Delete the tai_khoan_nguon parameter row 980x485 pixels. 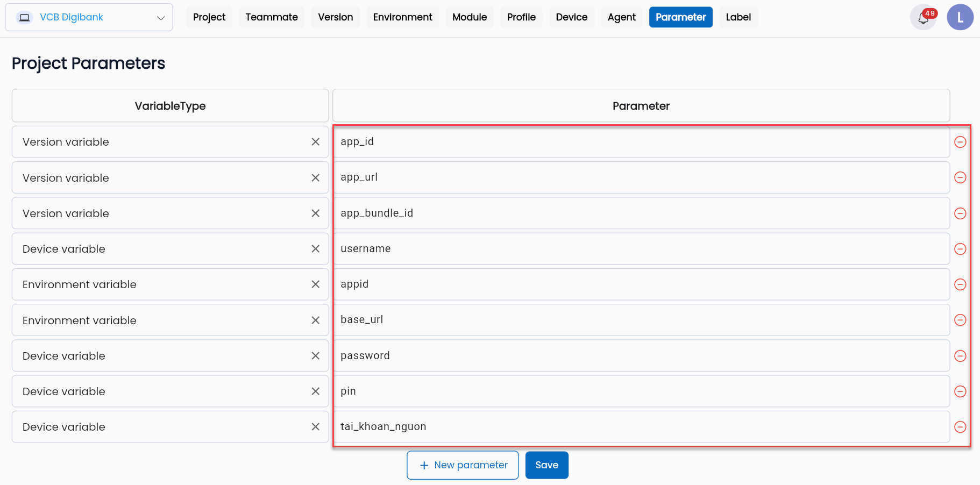pyautogui.click(x=960, y=427)
